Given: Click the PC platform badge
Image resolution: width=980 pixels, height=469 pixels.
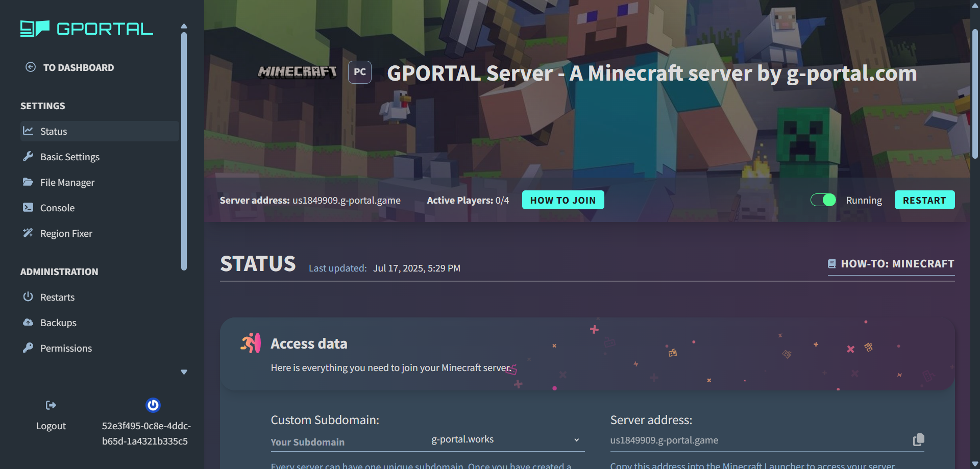Looking at the screenshot, I should point(360,72).
